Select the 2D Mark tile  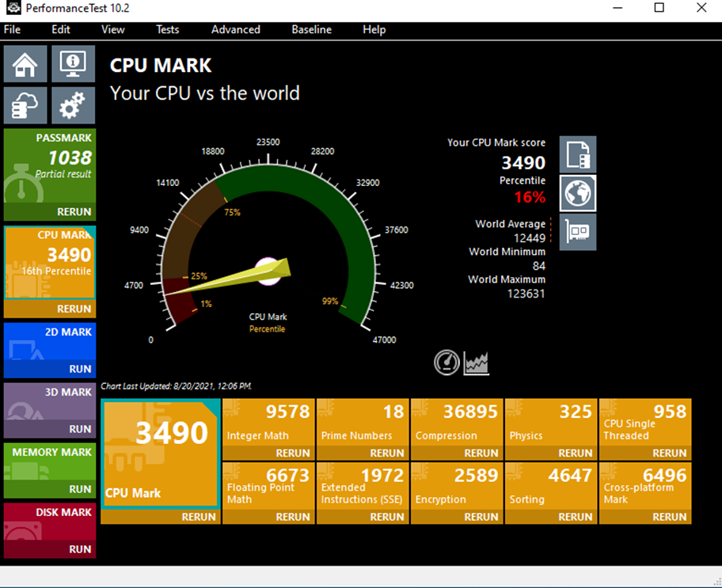[50, 341]
